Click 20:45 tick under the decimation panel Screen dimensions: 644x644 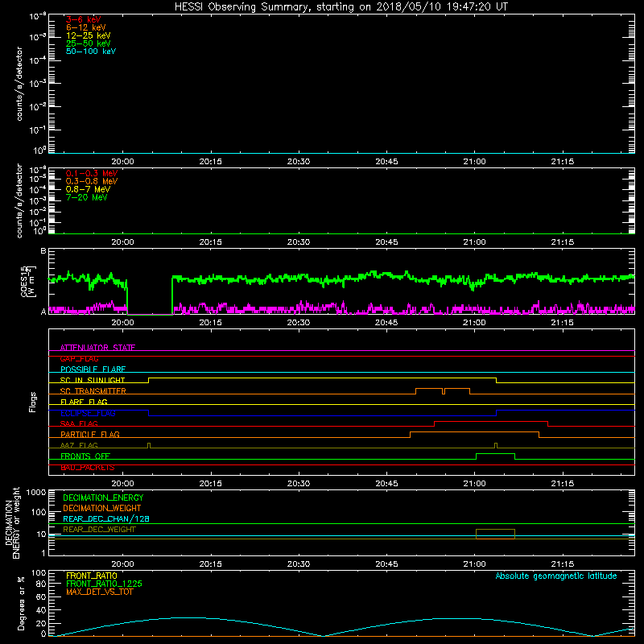pyautogui.click(x=386, y=564)
